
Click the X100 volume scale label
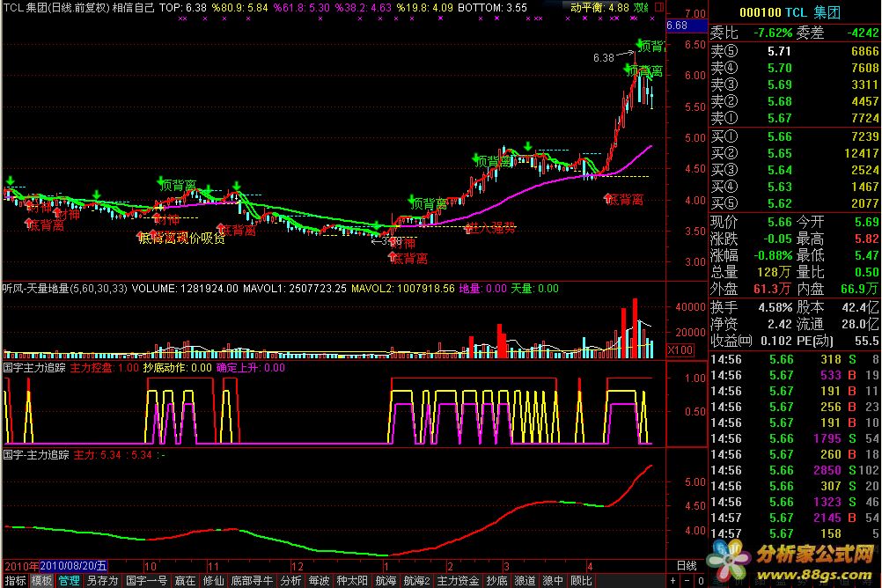(680, 350)
